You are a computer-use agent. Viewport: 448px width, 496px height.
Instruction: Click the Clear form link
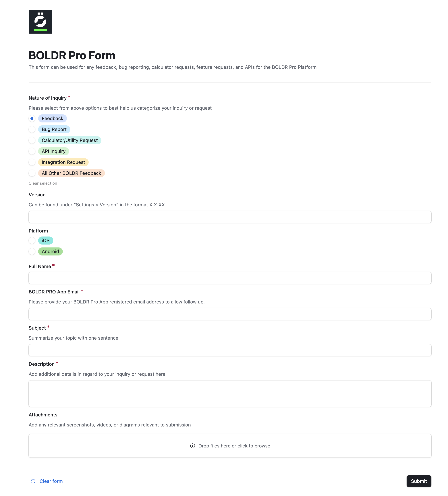tap(51, 481)
